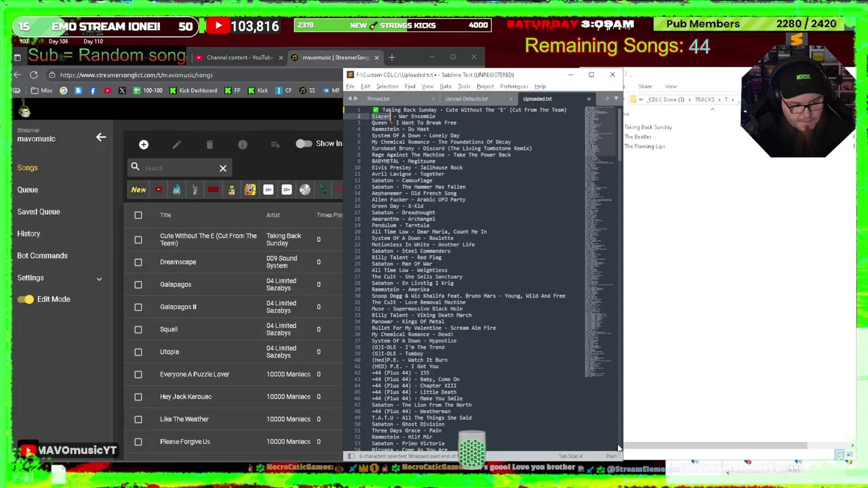
Task: Open the Kick Dashboard bookmark
Action: 193,91
